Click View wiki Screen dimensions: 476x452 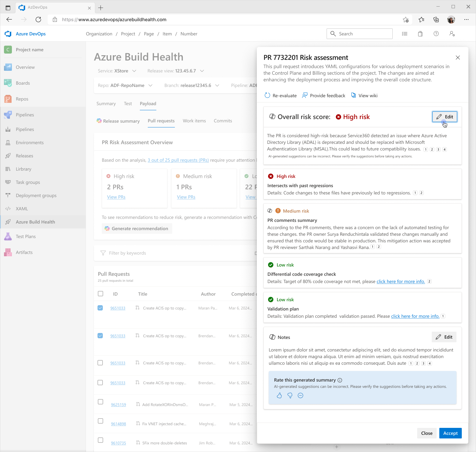point(364,96)
